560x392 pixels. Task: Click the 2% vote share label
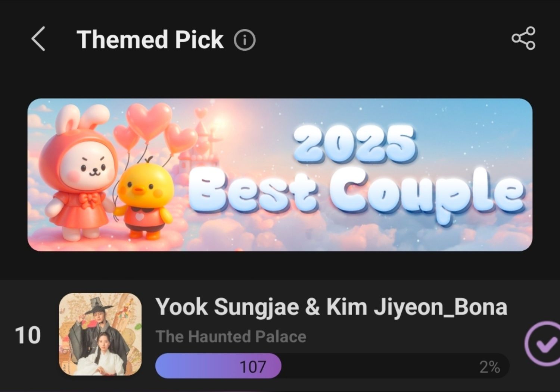pos(490,367)
